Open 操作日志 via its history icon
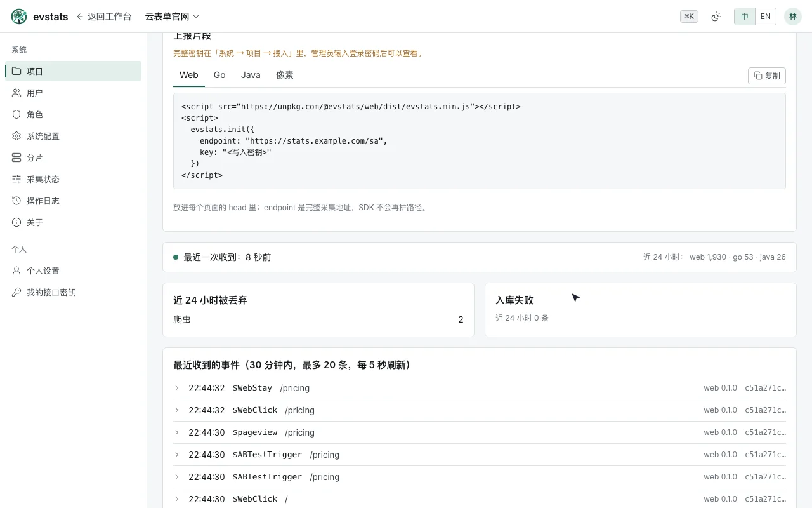812x508 pixels. coord(16,201)
